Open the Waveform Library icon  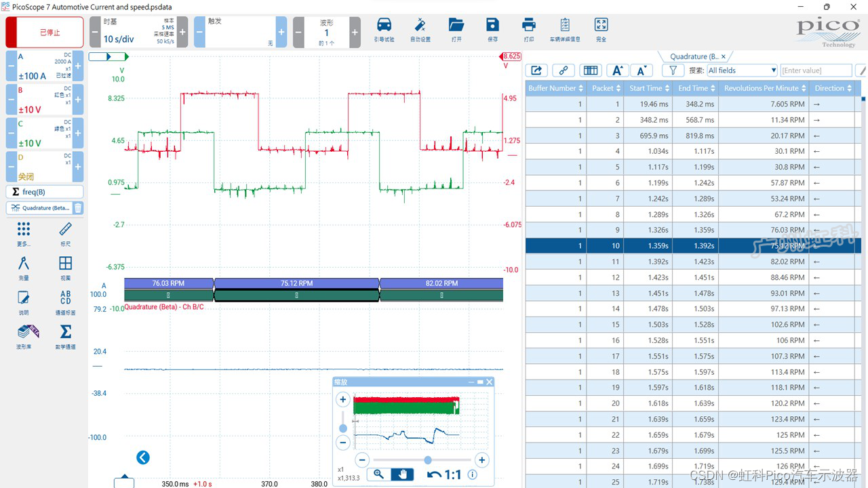[x=28, y=331]
